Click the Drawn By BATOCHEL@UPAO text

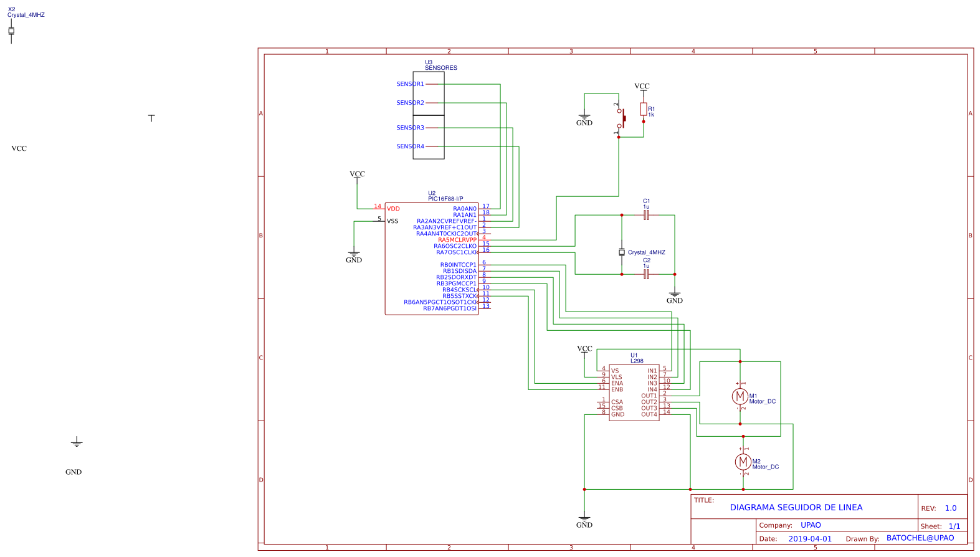coord(920,538)
